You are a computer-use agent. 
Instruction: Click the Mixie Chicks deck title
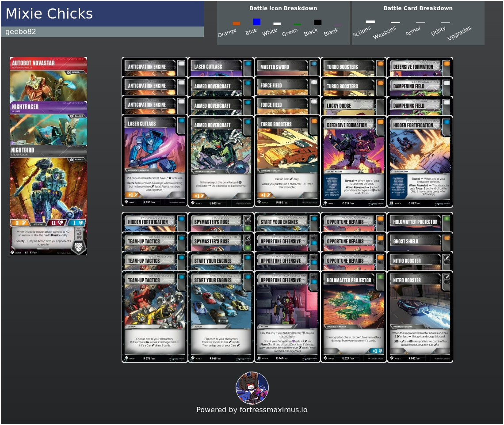tap(49, 14)
